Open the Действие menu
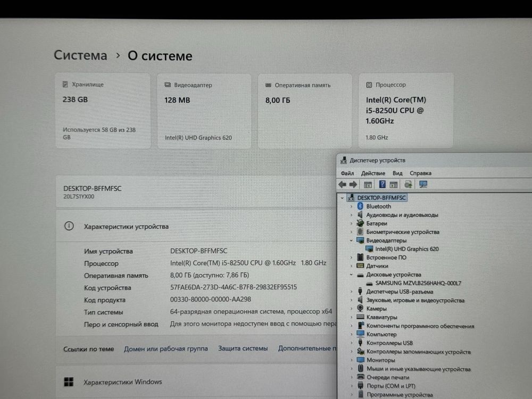The image size is (532, 399). tap(373, 173)
